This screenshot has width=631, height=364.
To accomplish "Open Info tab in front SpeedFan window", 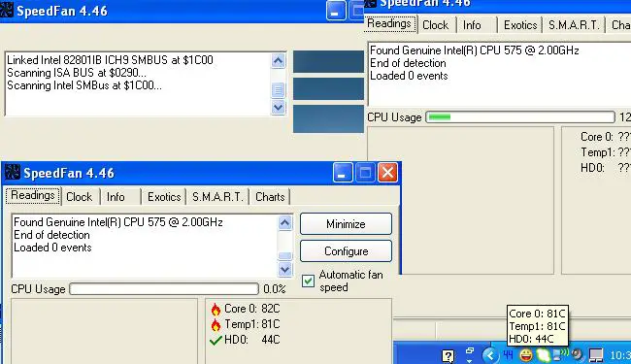I will (x=116, y=197).
